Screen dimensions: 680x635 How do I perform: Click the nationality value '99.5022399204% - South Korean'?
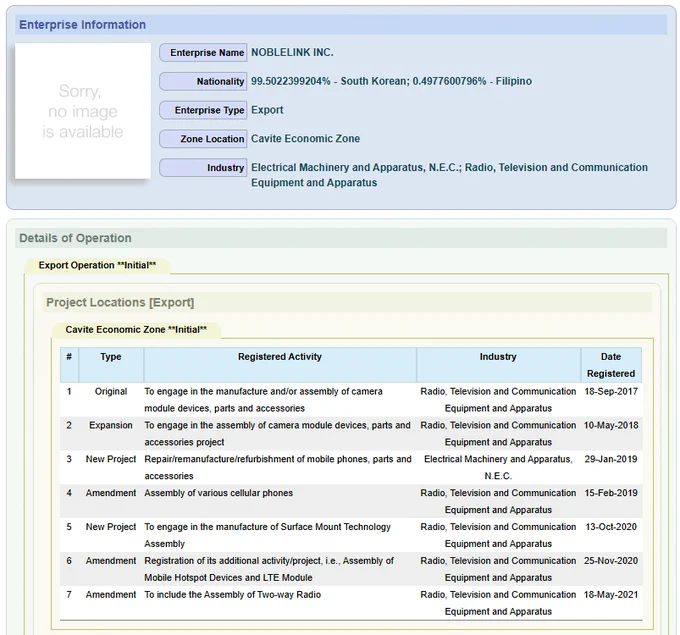(329, 81)
